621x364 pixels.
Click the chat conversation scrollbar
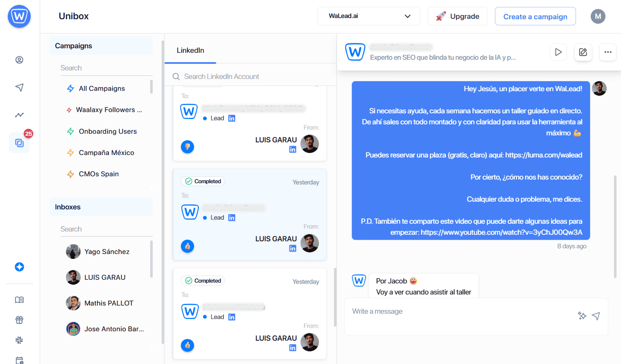[x=615, y=227]
